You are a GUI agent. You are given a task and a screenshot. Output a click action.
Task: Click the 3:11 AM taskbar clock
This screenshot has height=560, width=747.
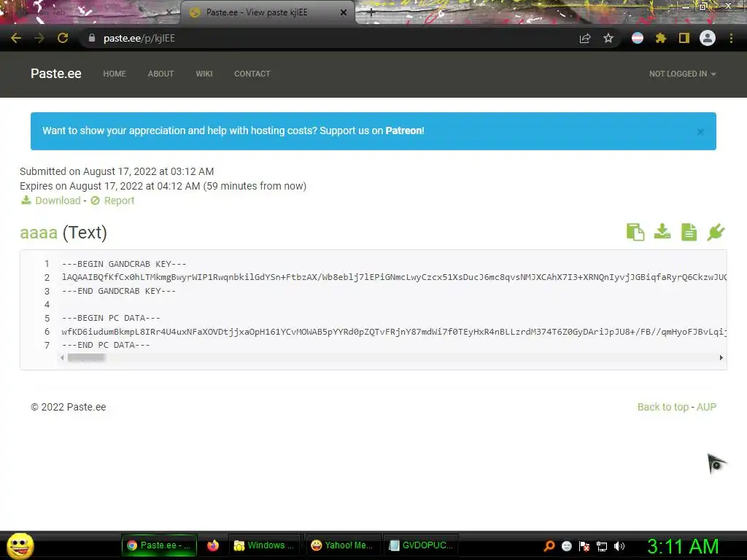tap(683, 546)
